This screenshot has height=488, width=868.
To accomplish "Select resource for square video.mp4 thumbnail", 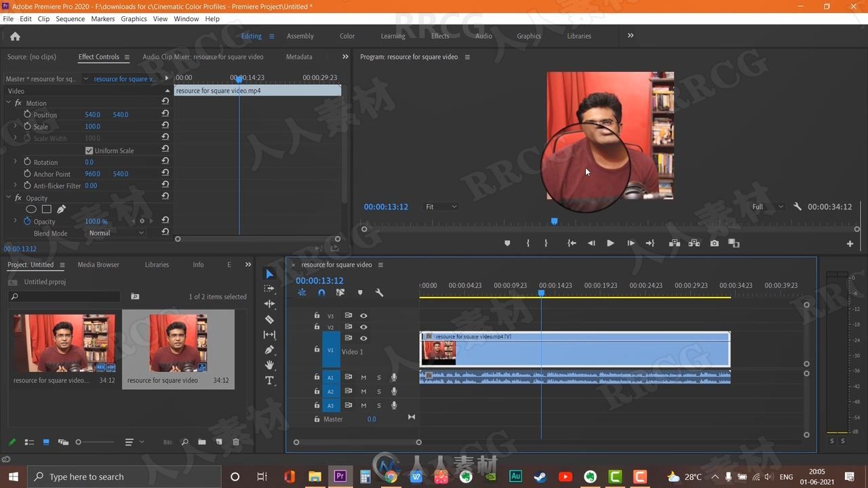I will 64,343.
